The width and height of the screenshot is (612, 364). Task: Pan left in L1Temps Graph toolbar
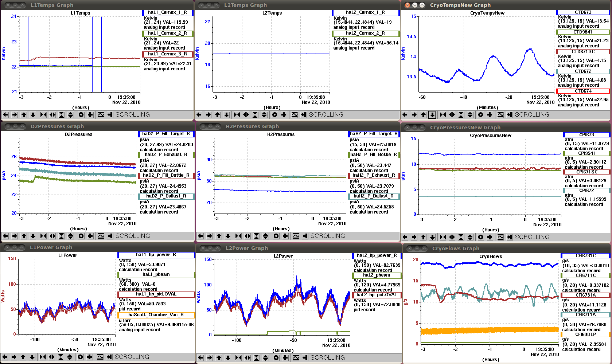5,115
